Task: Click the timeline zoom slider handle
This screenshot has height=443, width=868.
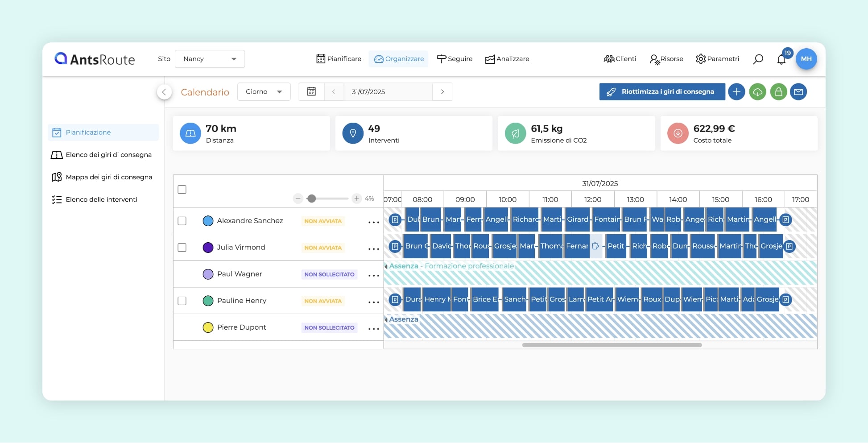Action: tap(312, 199)
